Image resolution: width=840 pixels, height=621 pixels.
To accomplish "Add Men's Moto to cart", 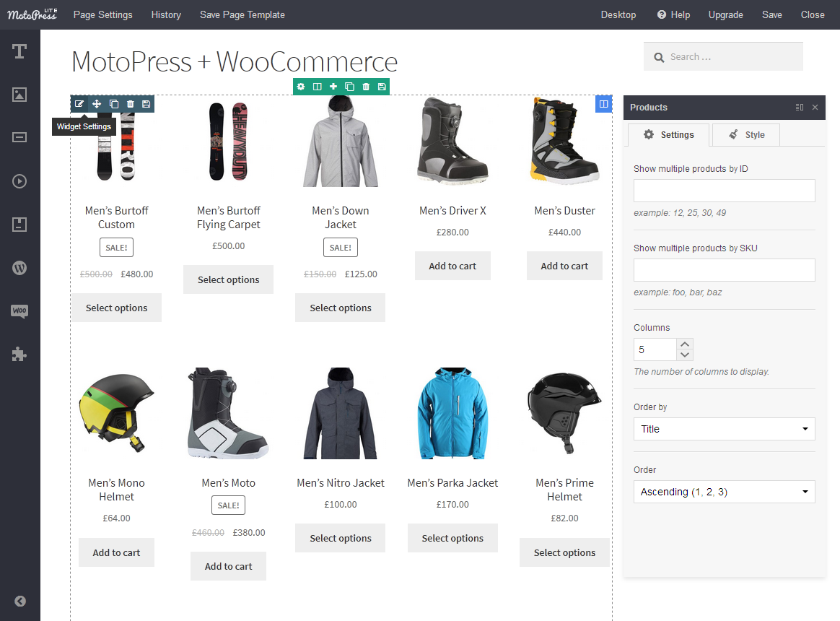I will coord(228,566).
